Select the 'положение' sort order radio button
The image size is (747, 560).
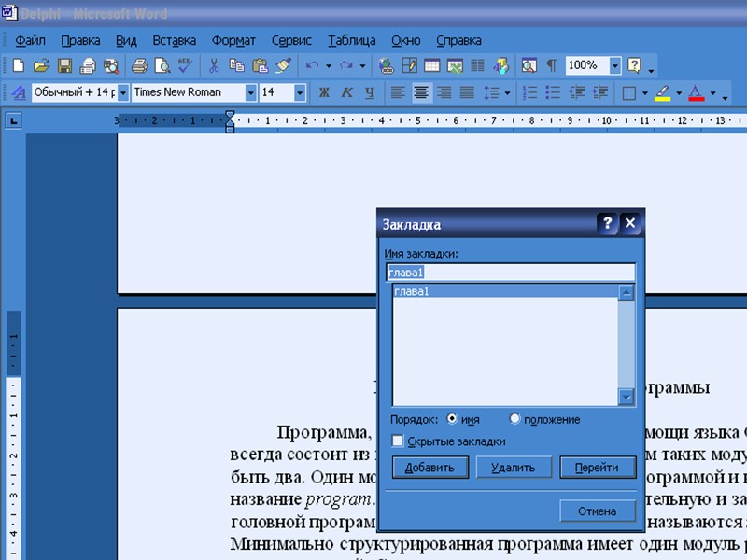514,418
